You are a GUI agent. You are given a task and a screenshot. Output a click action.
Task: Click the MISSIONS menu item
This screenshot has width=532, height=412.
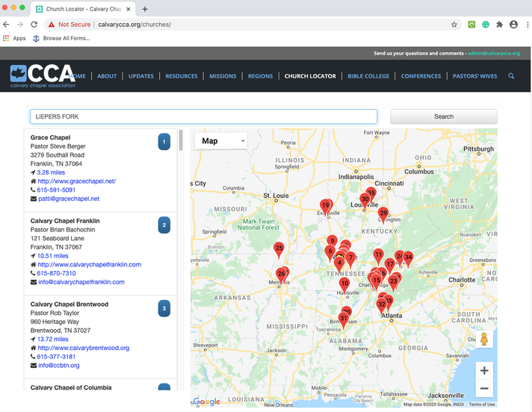223,76
